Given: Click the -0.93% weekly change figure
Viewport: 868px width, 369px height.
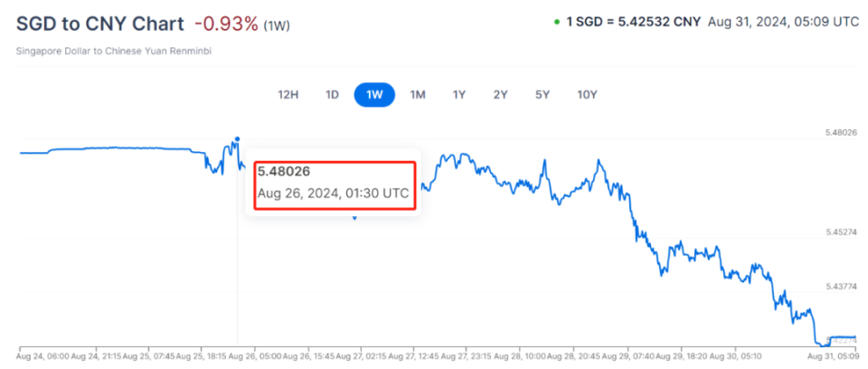Looking at the screenshot, I should [x=226, y=23].
